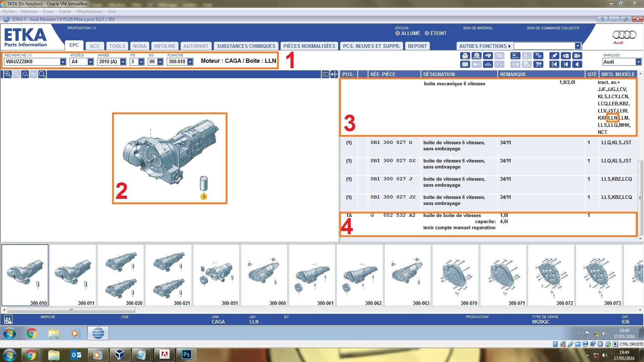
Task: Click the pushpin icon
Action: coord(554,56)
